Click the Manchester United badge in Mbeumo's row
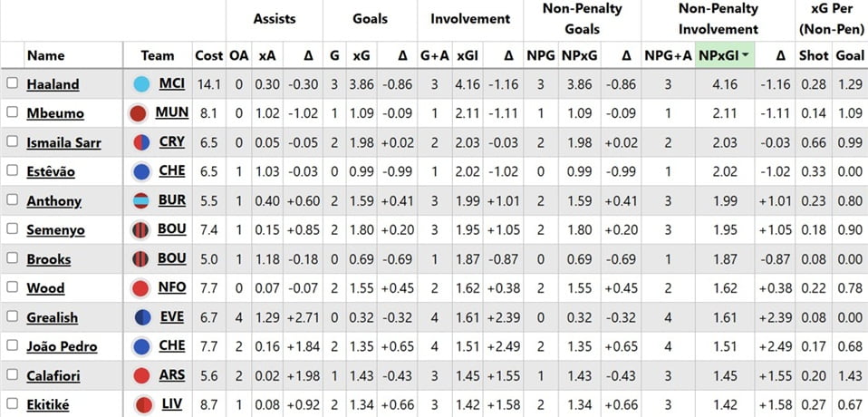This screenshot has width=868, height=417. (138, 113)
